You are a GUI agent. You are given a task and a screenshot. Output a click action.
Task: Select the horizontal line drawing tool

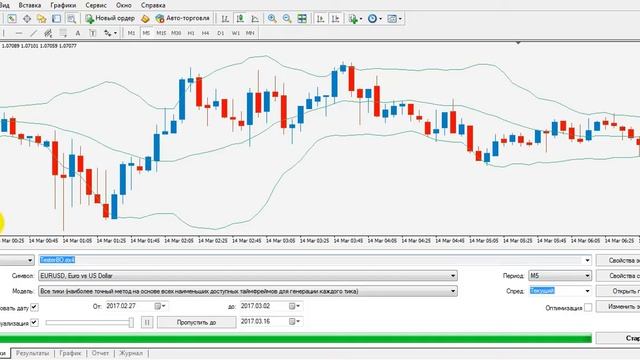click(x=19, y=33)
